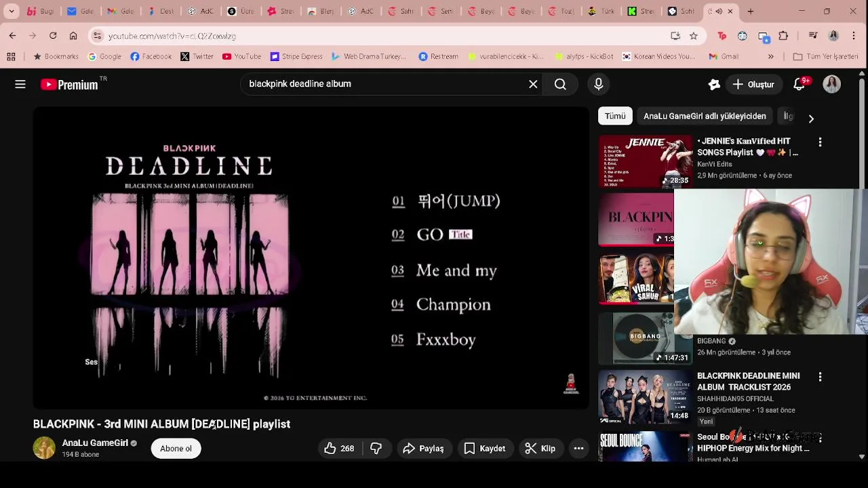This screenshot has width=868, height=488.
Task: Dislike the video with thumbs down
Action: click(x=376, y=448)
